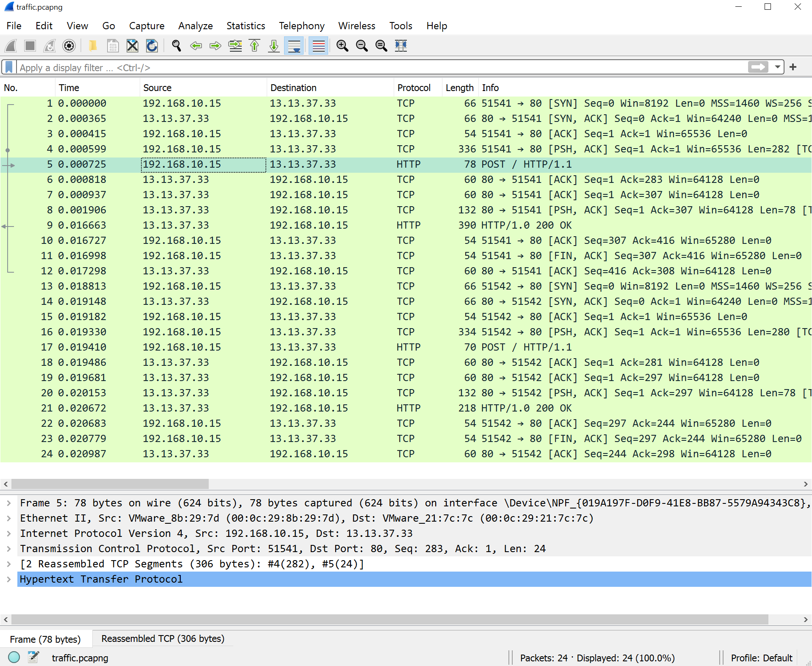
Task: Click the packet list horizontal scrollbar thumb
Action: [x=110, y=484]
